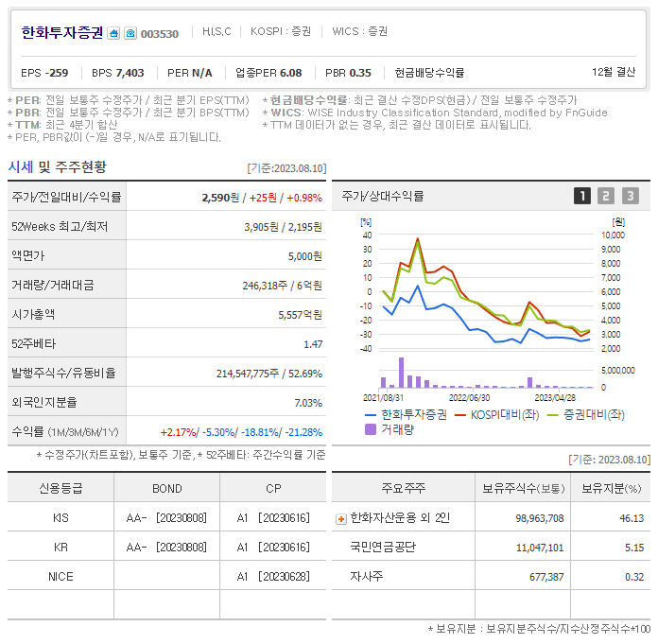This screenshot has width=658, height=644.
Task: Click the KIS BOND rating AA- [20230808]
Action: (166, 518)
